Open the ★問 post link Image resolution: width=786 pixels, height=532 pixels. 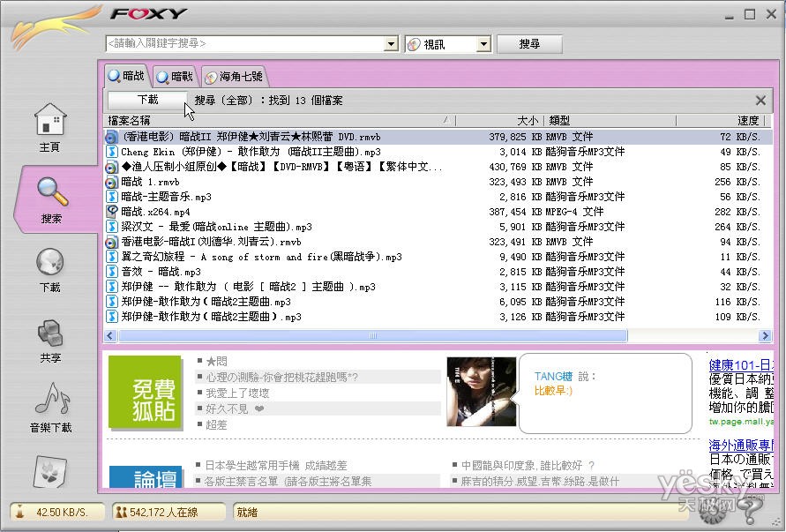[216, 361]
